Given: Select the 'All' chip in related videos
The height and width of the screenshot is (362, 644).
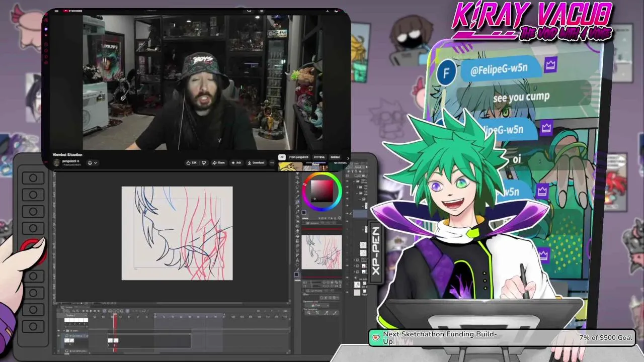Looking at the screenshot, I should coord(282,157).
